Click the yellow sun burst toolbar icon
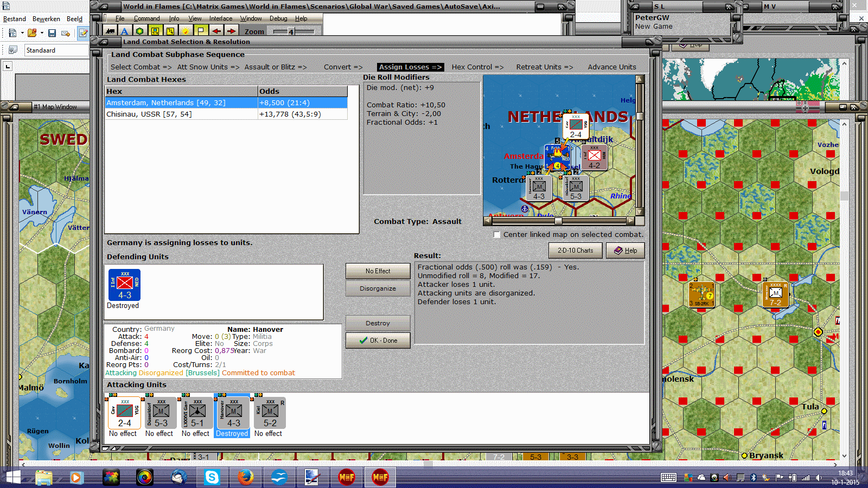868x488 pixels. [186, 31]
